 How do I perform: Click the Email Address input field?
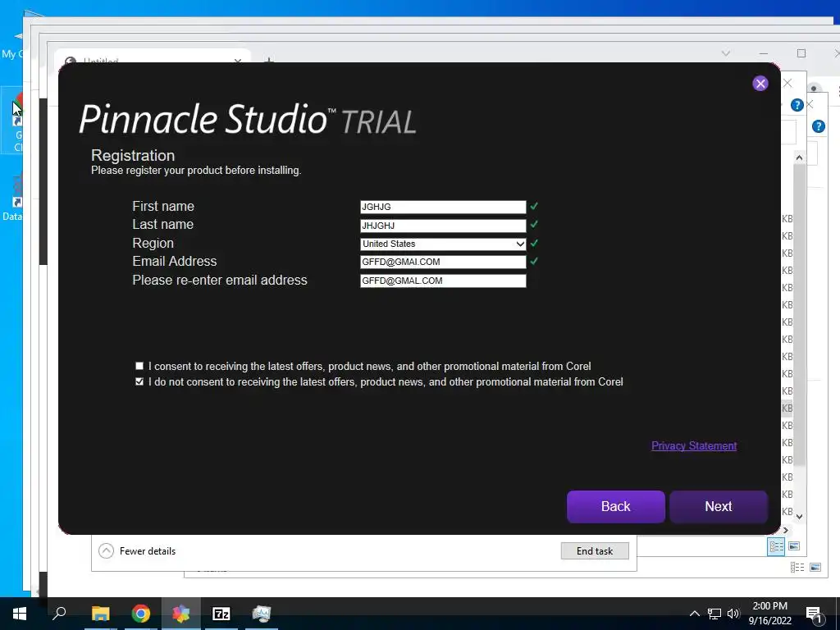pyautogui.click(x=443, y=262)
